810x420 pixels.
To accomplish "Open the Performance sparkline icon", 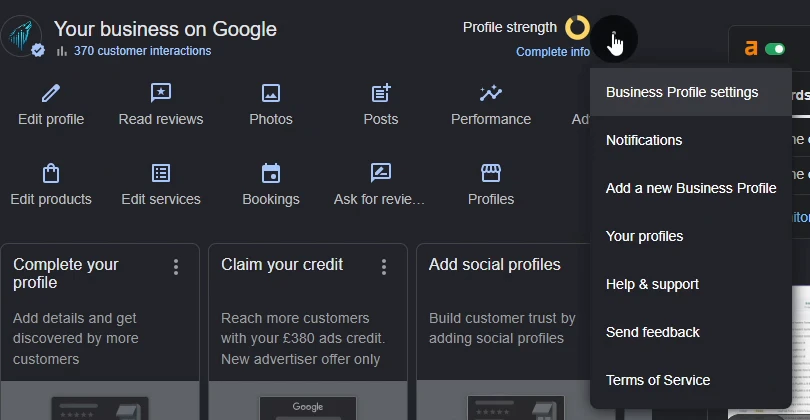I will [x=490, y=93].
